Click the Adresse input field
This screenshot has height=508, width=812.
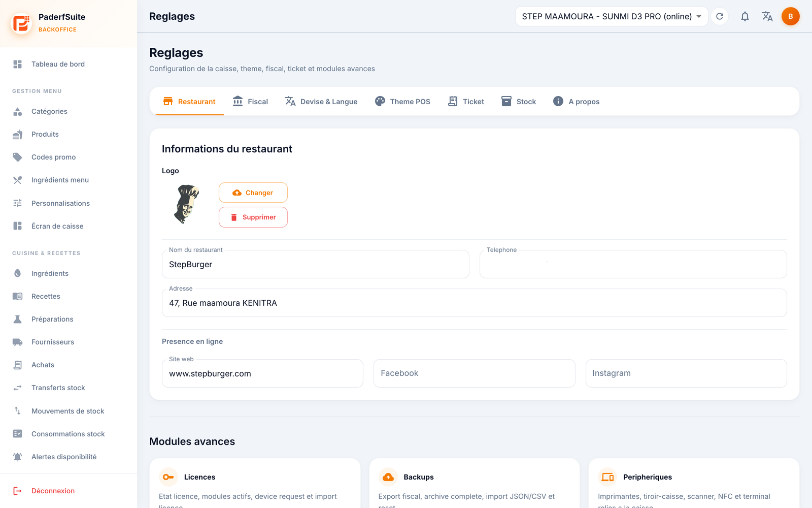(475, 303)
